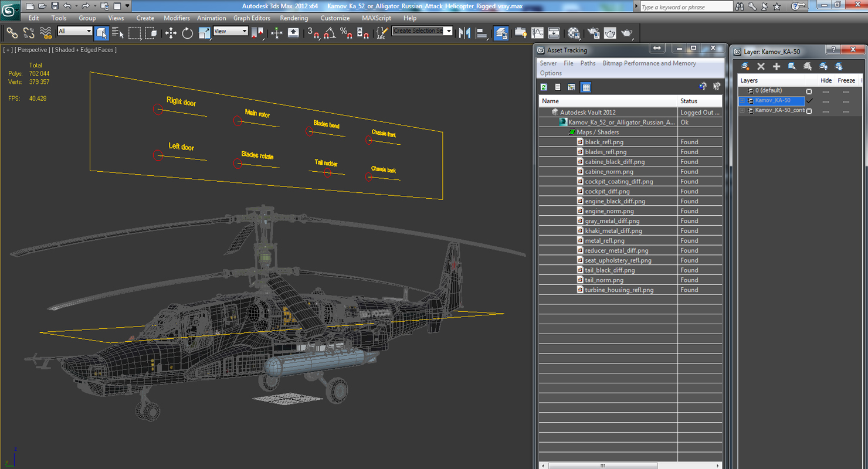This screenshot has height=469, width=868.
Task: Click the Name column header
Action: coord(608,101)
